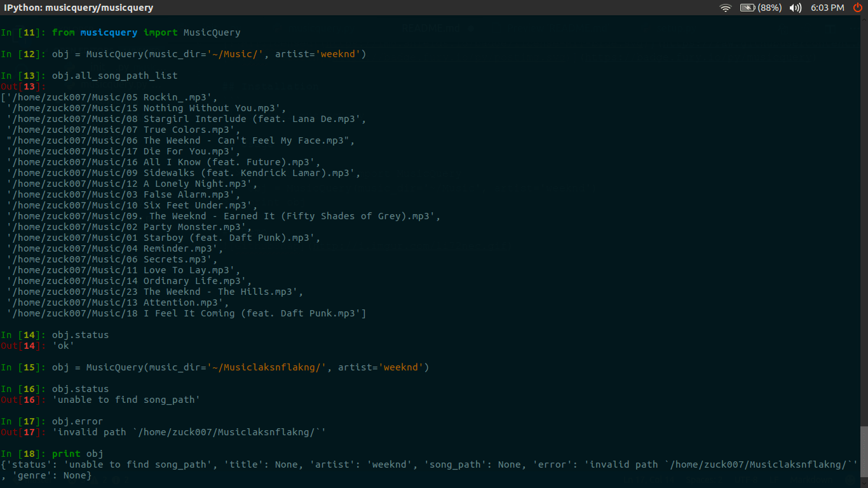Open the red power session menu

(857, 8)
